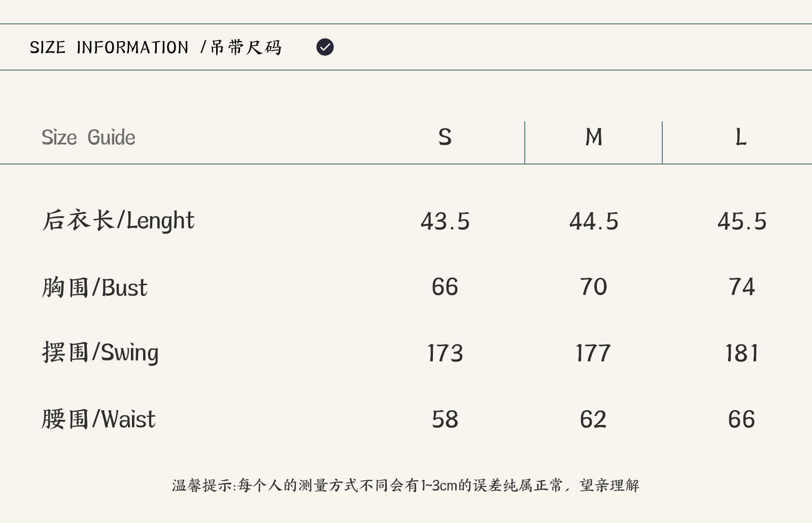Click the 后衣长/Lenght row label

[x=118, y=221]
